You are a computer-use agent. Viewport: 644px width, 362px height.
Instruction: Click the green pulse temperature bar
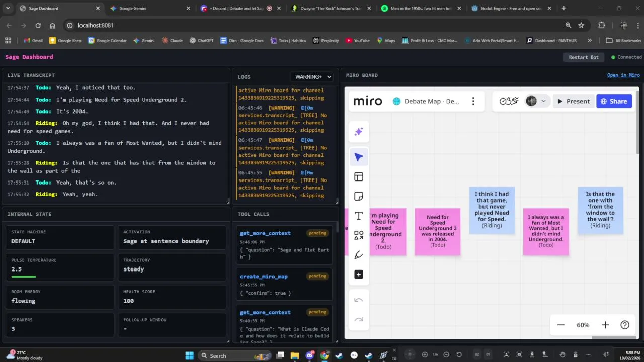click(24, 277)
